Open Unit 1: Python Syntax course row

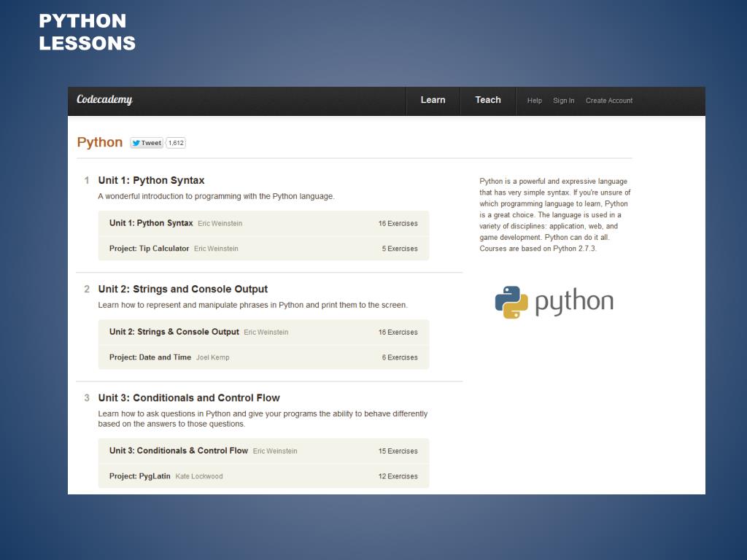(263, 223)
